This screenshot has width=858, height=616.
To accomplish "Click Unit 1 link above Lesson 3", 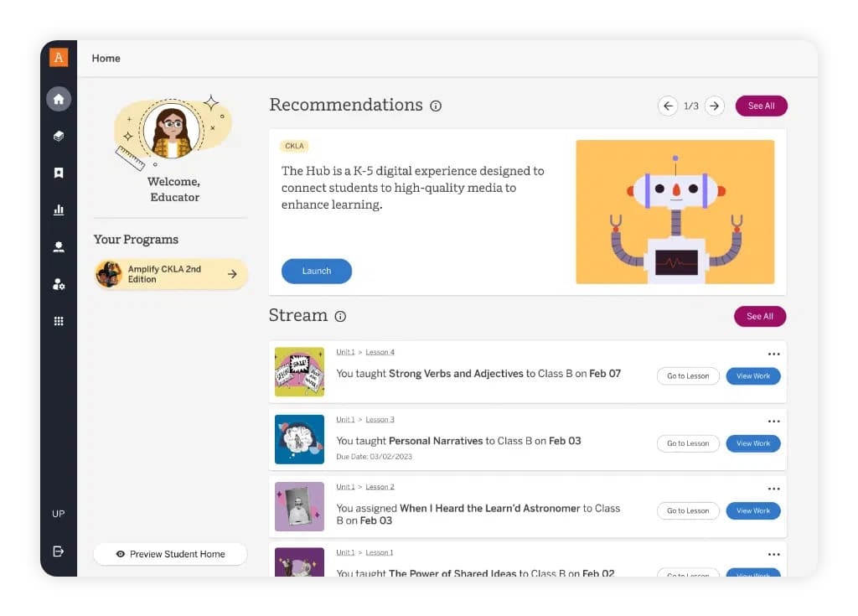I will (x=345, y=419).
